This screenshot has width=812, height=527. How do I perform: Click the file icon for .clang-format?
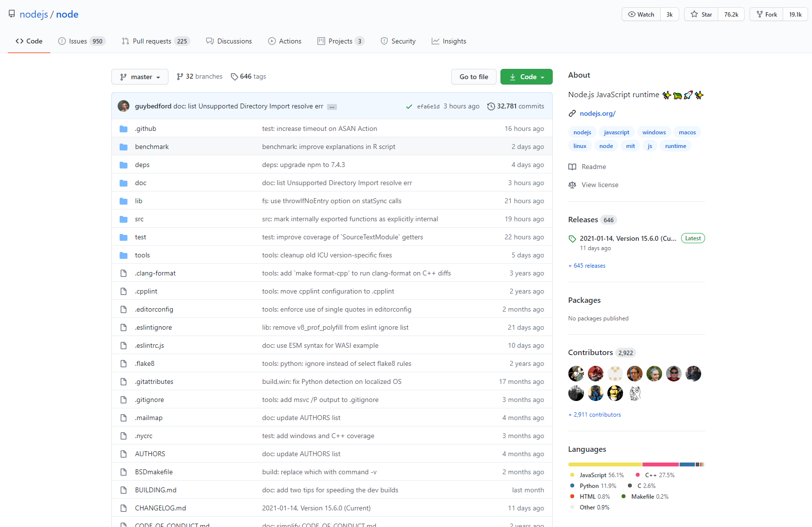point(124,274)
